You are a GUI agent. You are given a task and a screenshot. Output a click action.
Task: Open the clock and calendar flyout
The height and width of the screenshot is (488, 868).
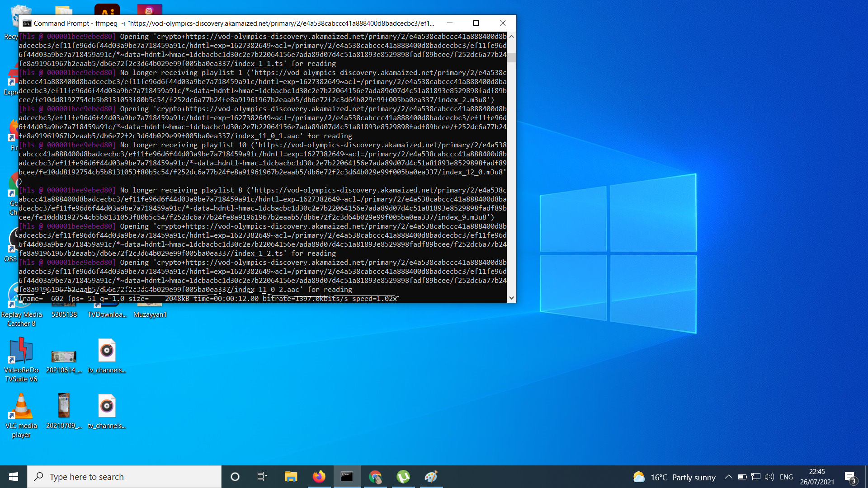[x=817, y=477]
